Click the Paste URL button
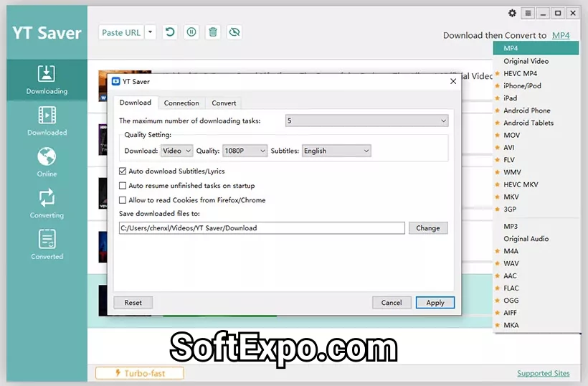The image size is (588, 386). coord(121,32)
